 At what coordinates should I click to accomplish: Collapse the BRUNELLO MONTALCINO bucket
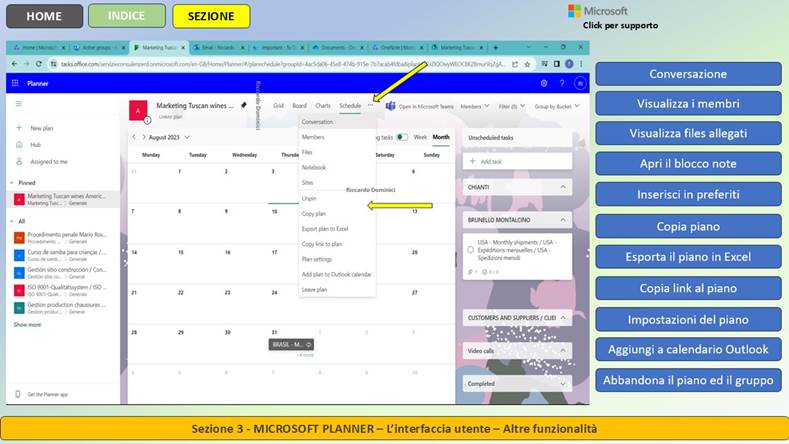tap(563, 220)
